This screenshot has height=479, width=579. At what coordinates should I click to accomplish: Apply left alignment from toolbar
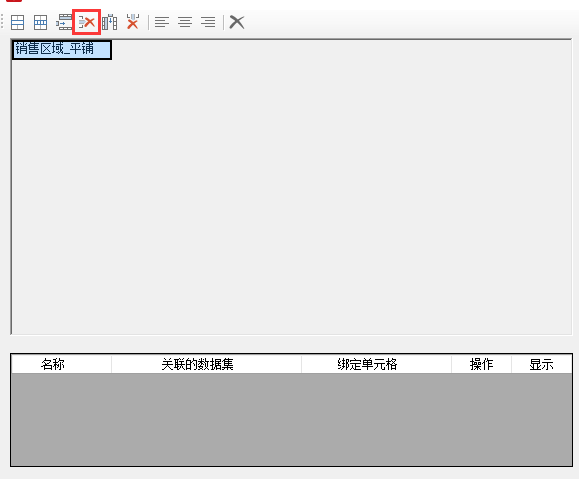coord(162,22)
